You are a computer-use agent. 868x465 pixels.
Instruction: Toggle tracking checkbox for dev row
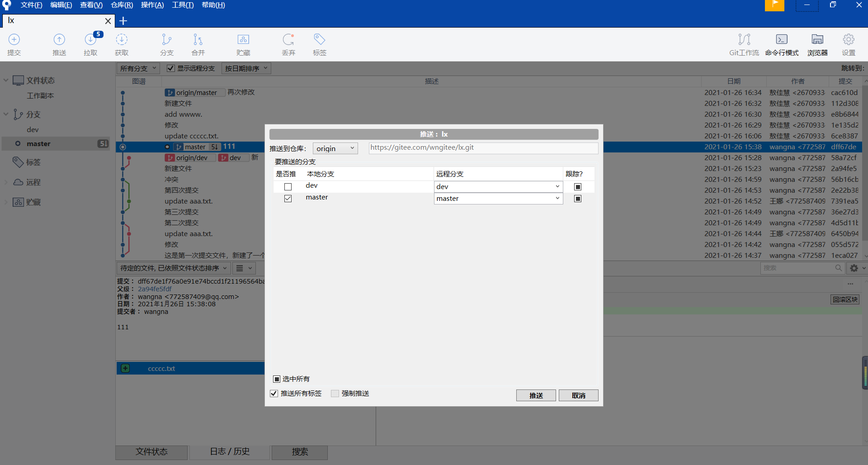click(578, 187)
